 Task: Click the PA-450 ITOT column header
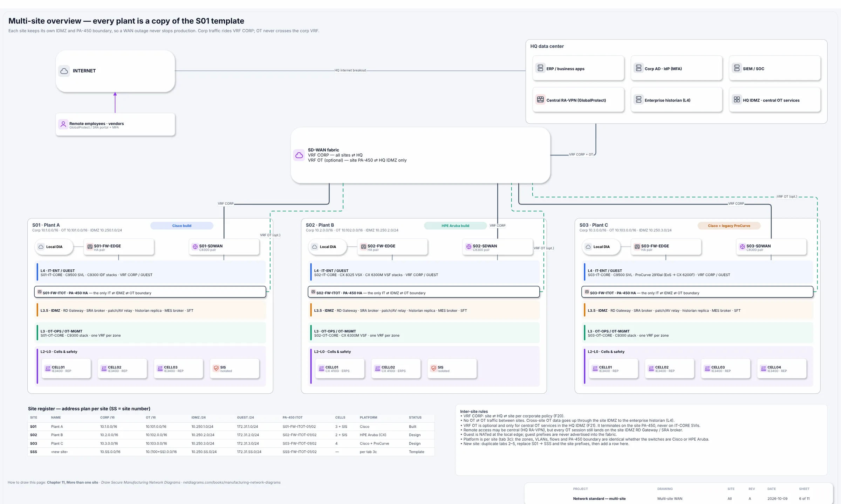[292, 417]
